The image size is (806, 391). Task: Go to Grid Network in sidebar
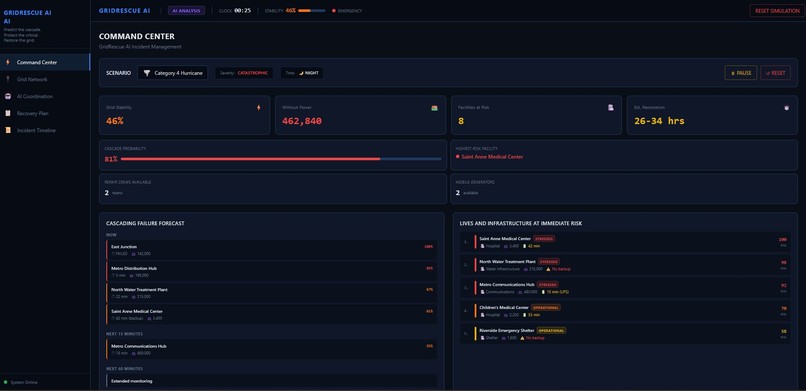pyautogui.click(x=45, y=79)
